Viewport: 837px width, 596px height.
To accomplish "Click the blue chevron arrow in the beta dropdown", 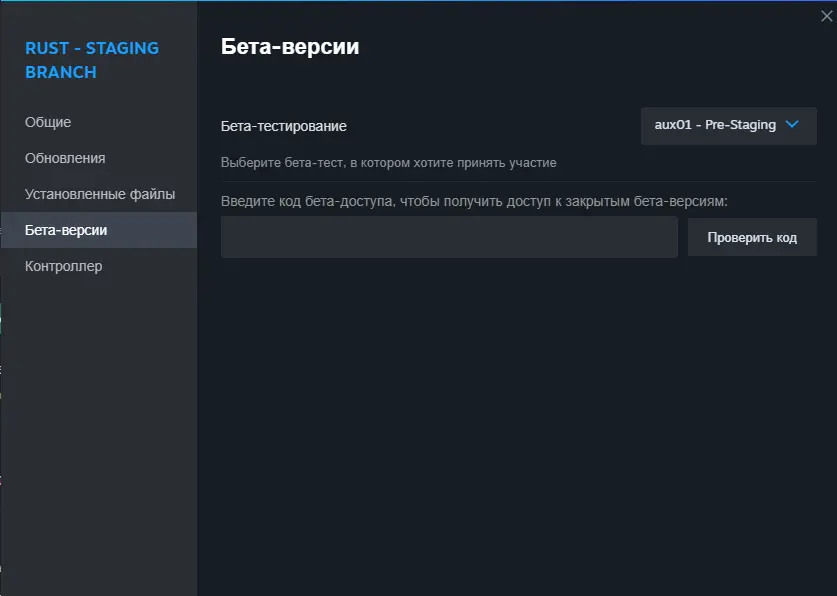I will pos(792,124).
